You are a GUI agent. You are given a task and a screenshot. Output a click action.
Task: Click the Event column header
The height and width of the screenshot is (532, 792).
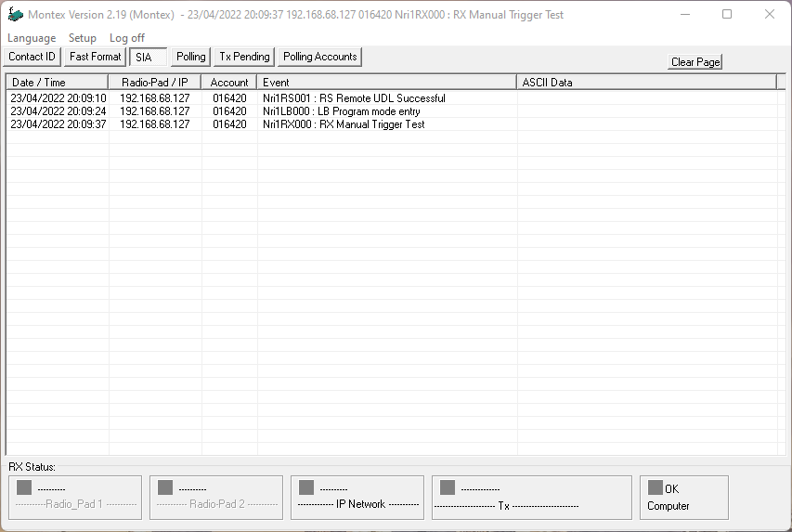click(x=386, y=83)
